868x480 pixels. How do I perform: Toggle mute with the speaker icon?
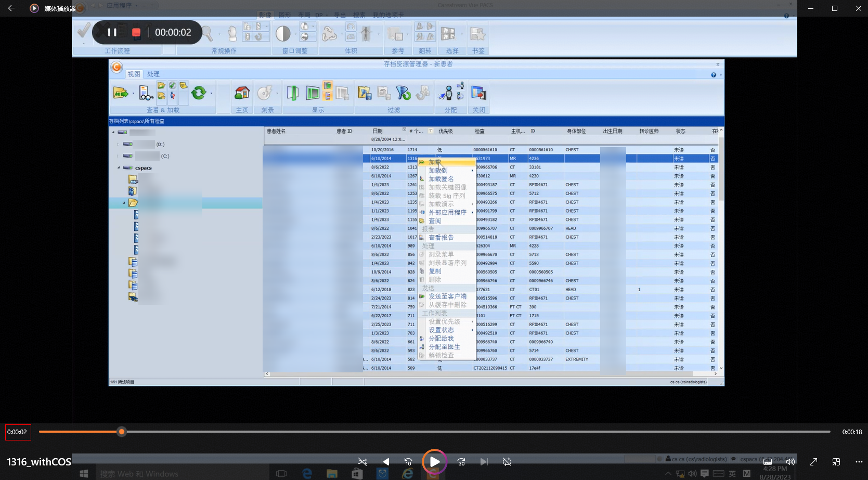click(x=791, y=462)
